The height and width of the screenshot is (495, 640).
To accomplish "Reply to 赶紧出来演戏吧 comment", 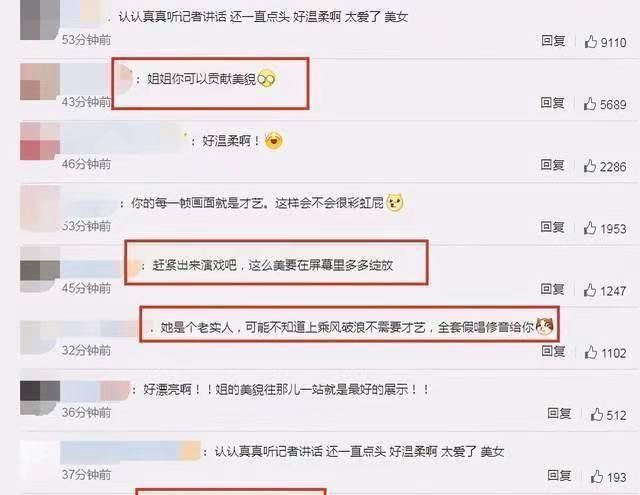I will pos(553,289).
